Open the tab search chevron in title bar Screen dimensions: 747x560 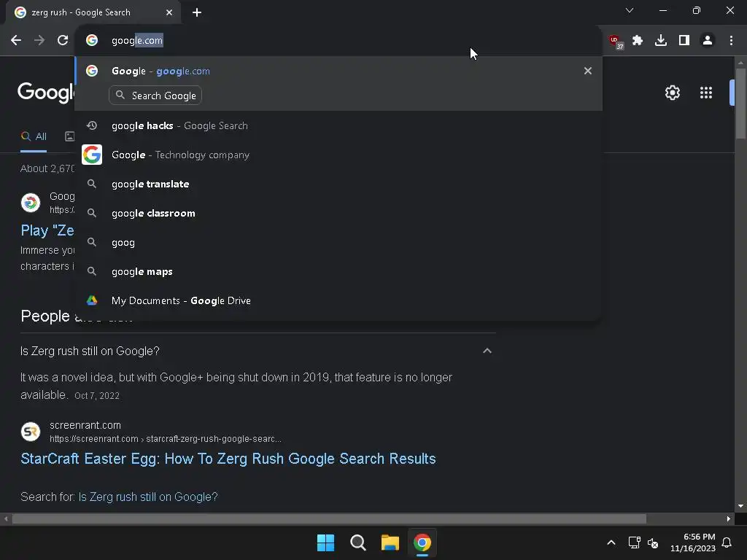point(630,10)
